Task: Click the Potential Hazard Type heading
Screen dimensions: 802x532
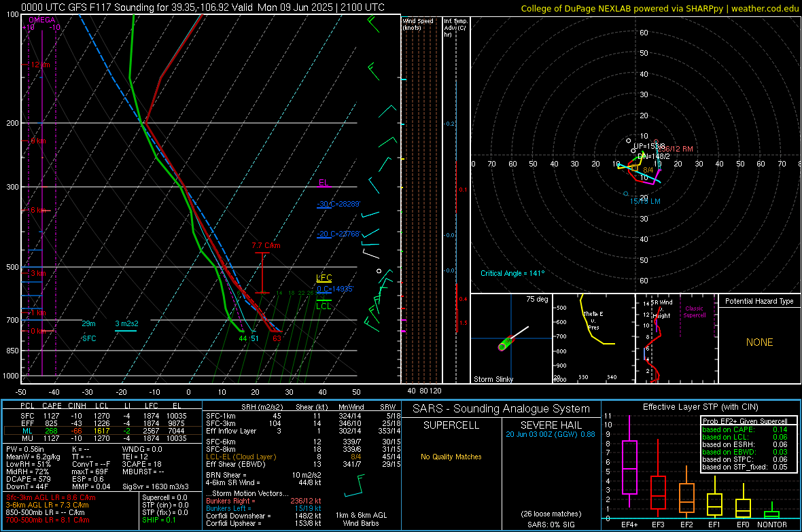Action: click(760, 301)
